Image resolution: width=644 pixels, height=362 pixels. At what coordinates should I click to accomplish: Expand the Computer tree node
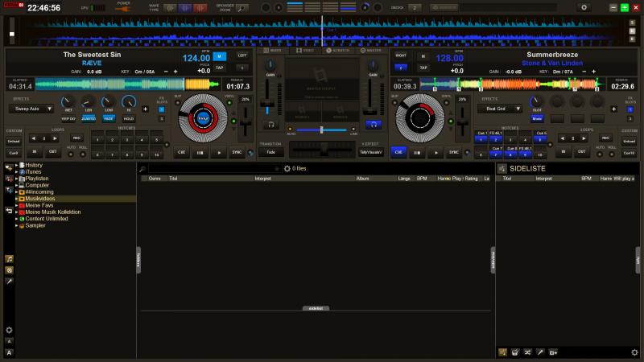click(x=16, y=185)
